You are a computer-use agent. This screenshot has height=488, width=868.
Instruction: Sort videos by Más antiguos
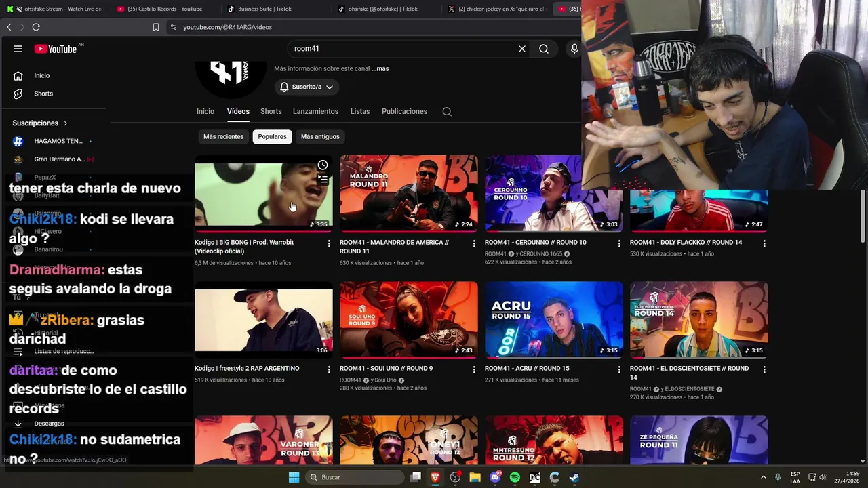320,136
